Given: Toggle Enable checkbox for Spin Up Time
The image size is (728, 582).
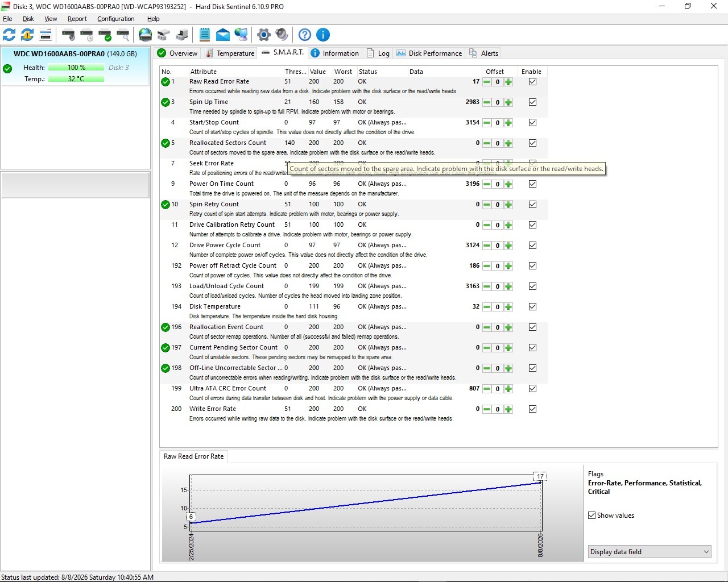Looking at the screenshot, I should pos(532,102).
